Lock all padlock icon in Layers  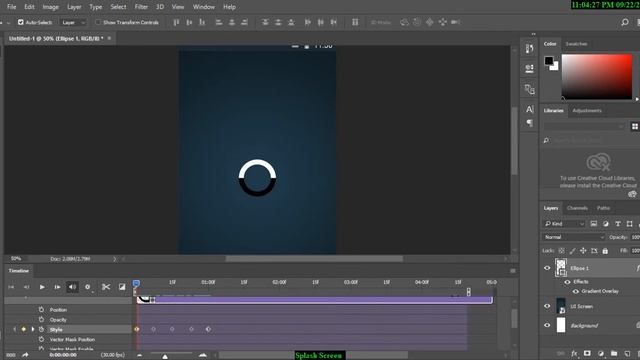click(605, 251)
